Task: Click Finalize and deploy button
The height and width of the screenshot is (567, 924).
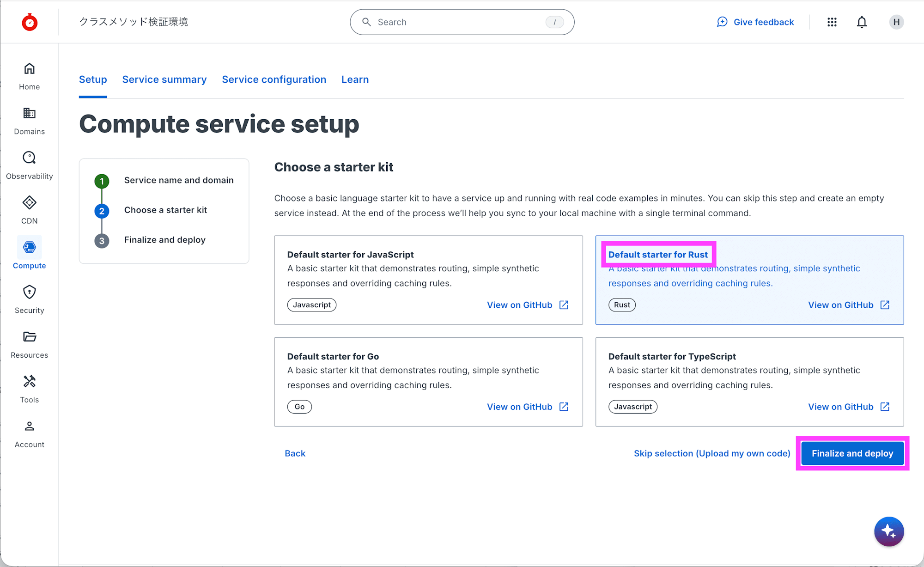Action: (852, 453)
